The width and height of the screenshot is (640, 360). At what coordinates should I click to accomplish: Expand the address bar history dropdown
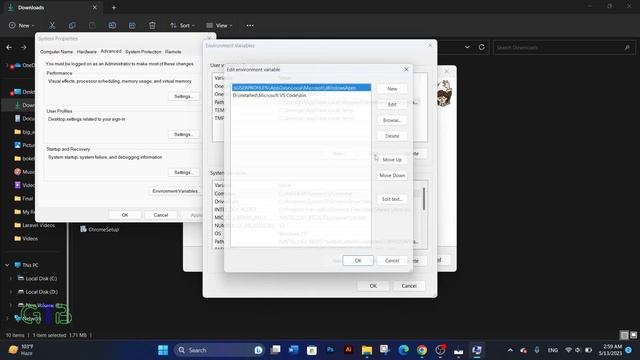467,47
